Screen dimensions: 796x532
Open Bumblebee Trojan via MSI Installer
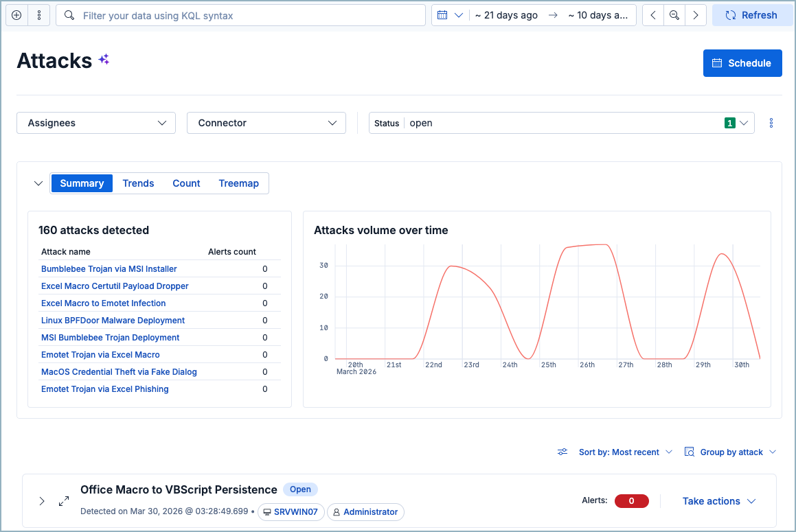click(x=109, y=269)
